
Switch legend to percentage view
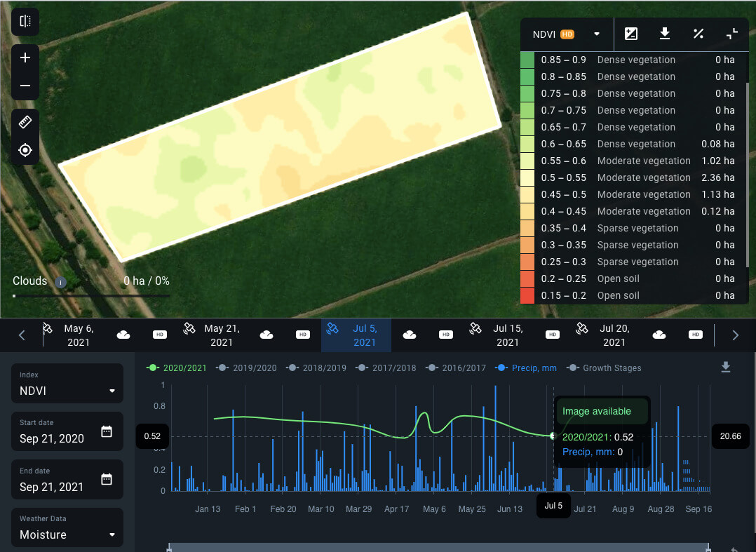(x=698, y=34)
